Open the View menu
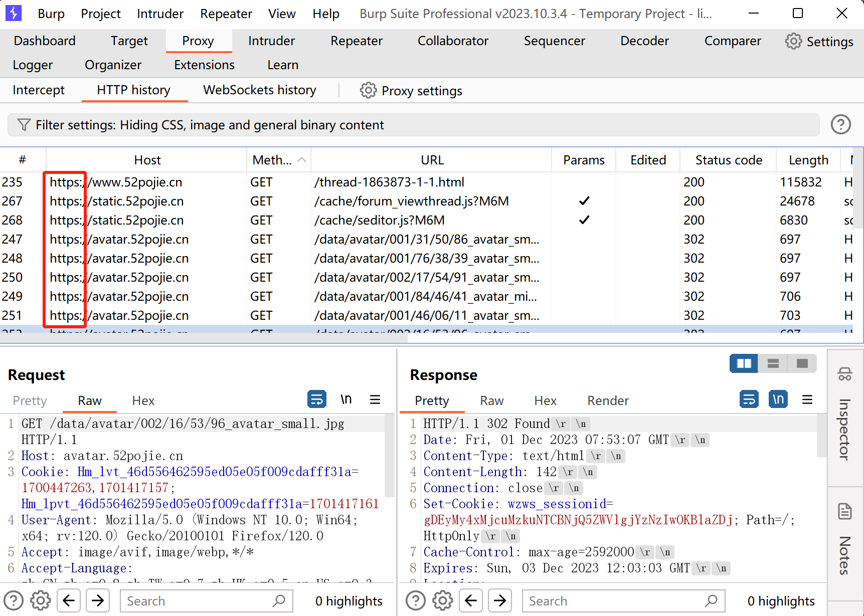Image resolution: width=864 pixels, height=616 pixels. [x=282, y=14]
